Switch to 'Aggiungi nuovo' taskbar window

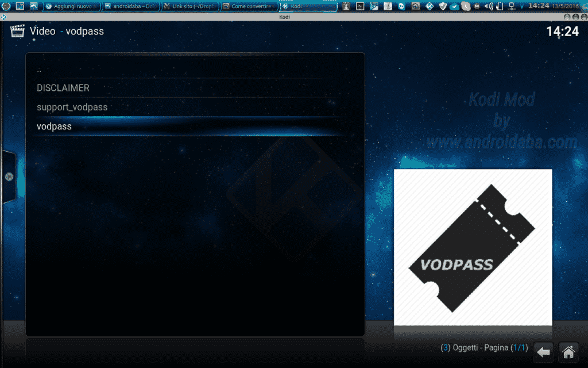tap(72, 6)
